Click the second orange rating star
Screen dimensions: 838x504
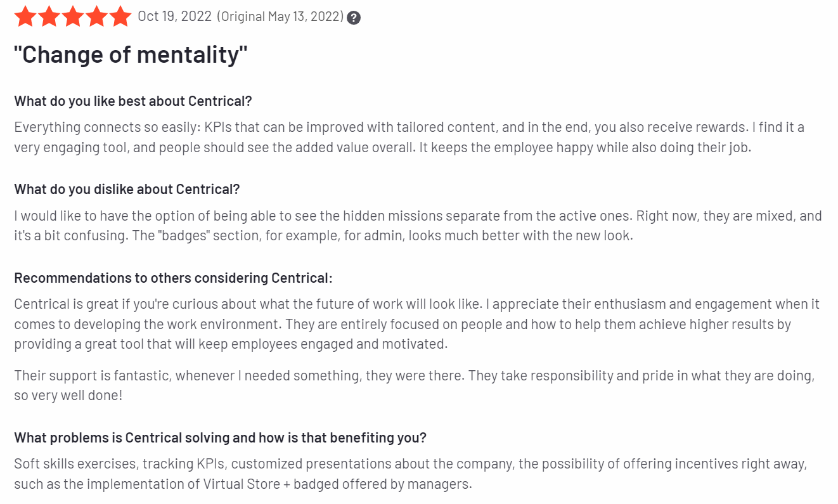(49, 16)
